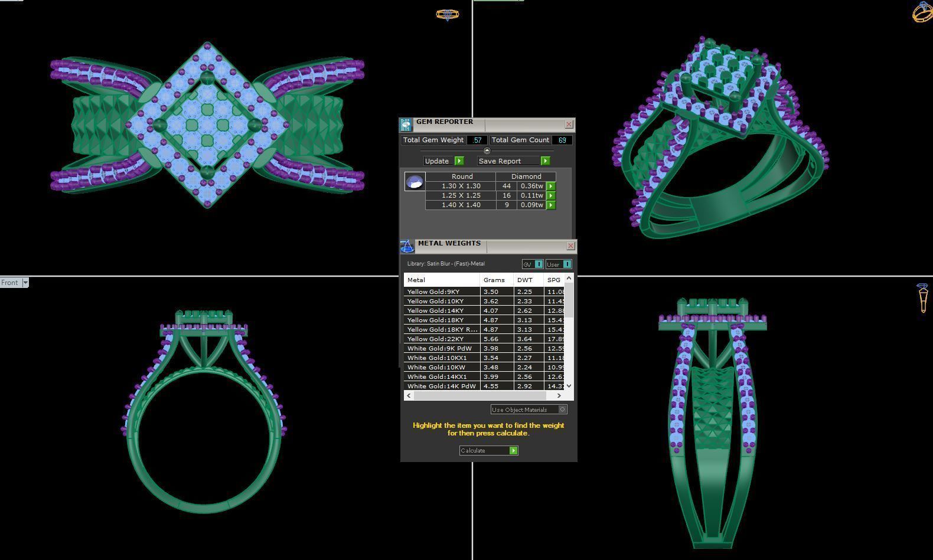Click the horizontal scroll right arrow
Image resolution: width=933 pixels, height=560 pixels.
[x=559, y=396]
